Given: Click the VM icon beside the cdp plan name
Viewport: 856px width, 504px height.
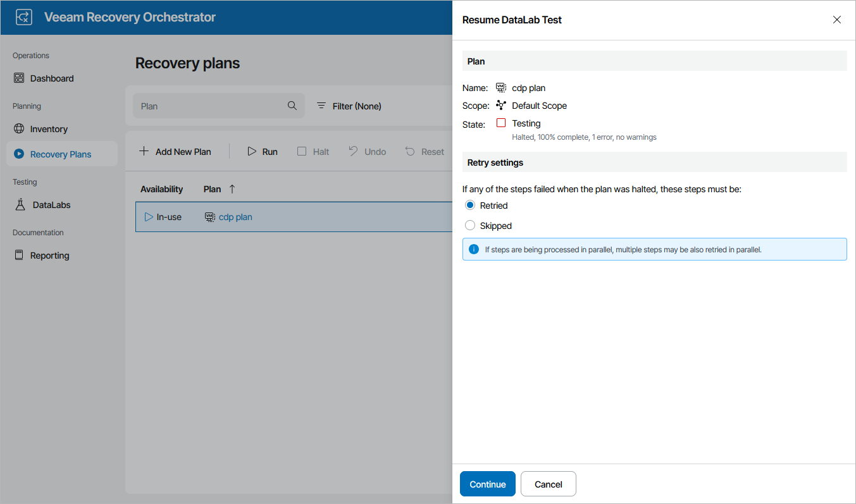Looking at the screenshot, I should tap(500, 87).
